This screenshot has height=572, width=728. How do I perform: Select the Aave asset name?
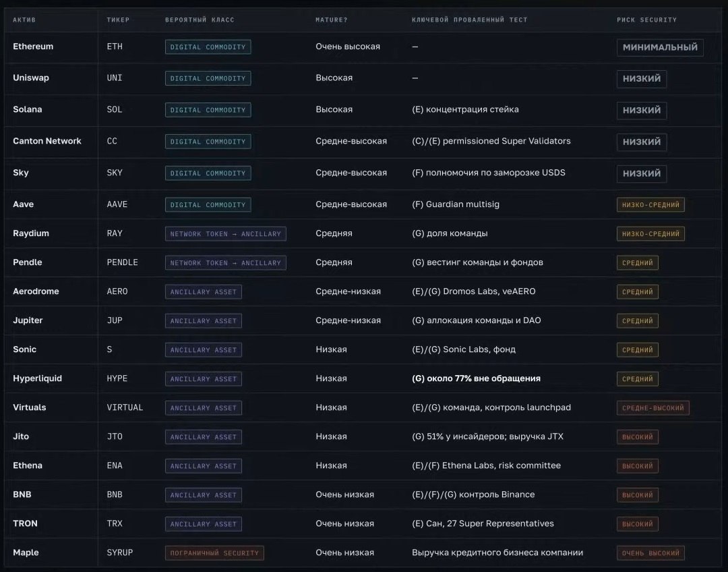(23, 204)
